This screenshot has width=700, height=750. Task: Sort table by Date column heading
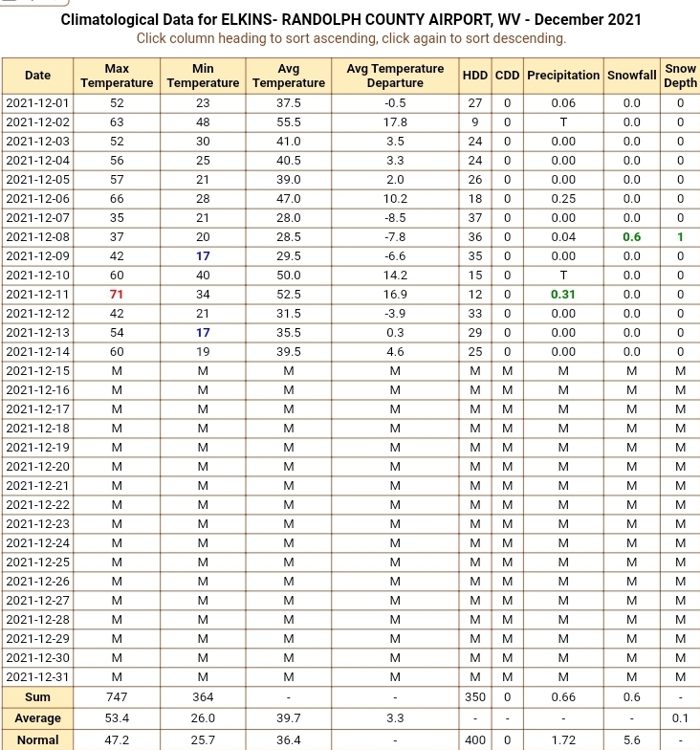[x=38, y=76]
